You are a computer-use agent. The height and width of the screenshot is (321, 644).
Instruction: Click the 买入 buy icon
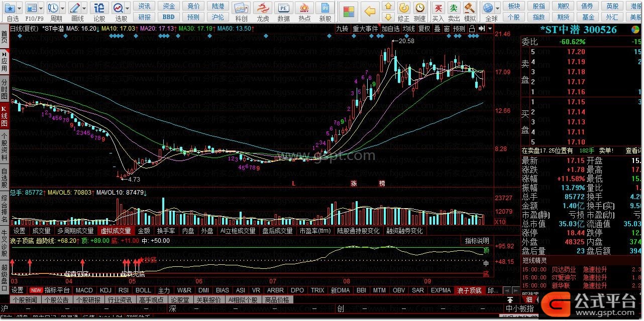tap(438, 8)
